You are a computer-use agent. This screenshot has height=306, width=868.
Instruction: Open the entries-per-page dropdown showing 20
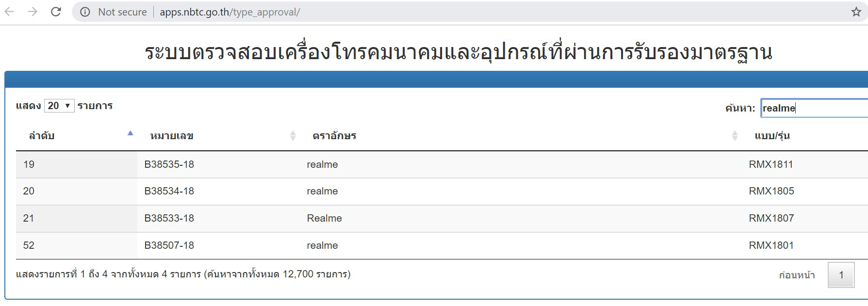coord(59,106)
